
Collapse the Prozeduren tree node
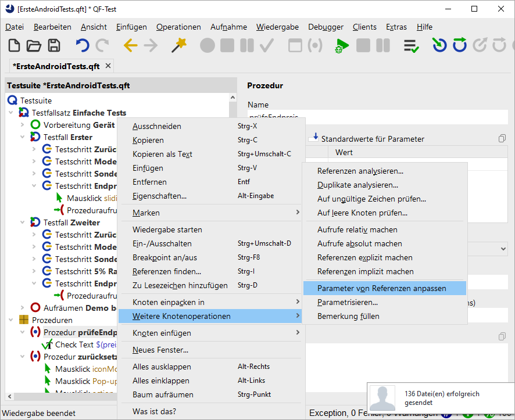click(11, 320)
